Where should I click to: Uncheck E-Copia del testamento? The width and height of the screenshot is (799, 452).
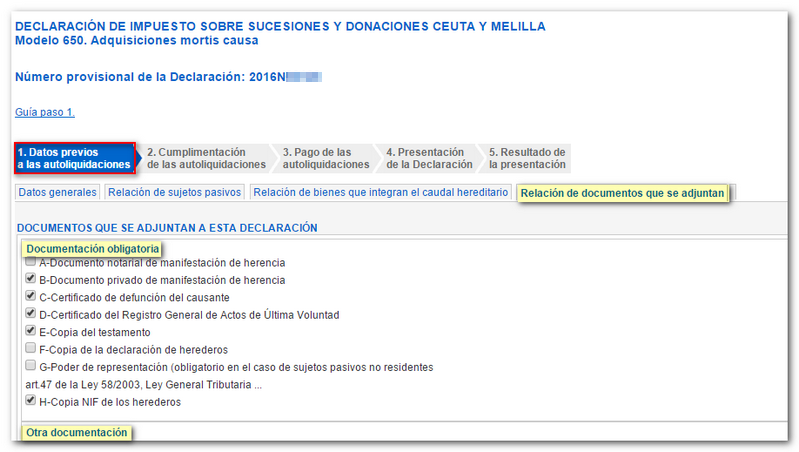coord(31,331)
